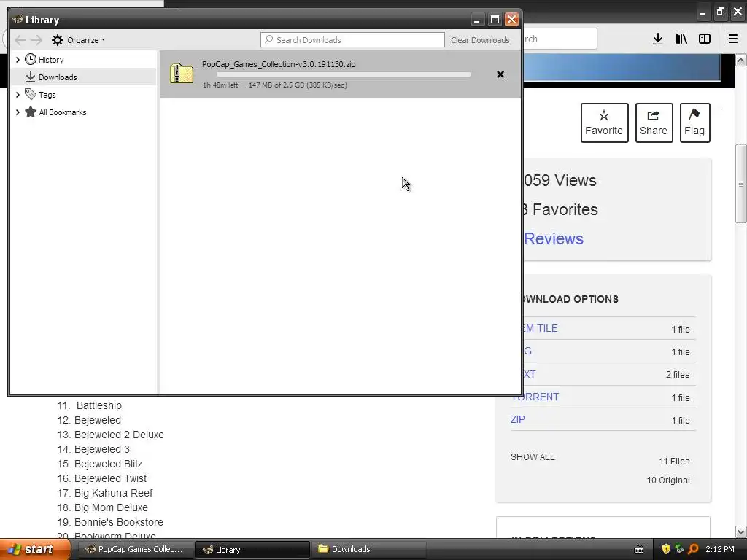747x560 pixels.
Task: Click the Flag button
Action: point(694,122)
